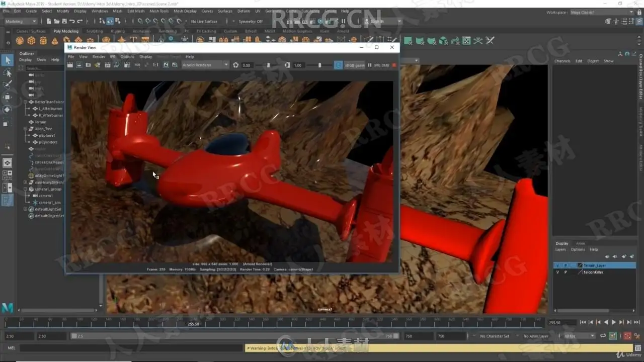
Task: Choose the Move tool in toolbox
Action: click(x=8, y=97)
